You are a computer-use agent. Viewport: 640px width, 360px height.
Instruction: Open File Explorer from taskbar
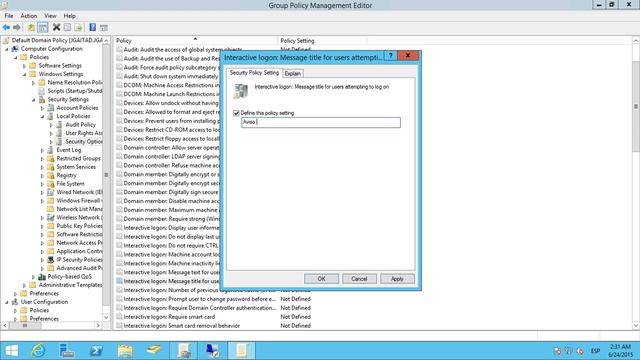coord(125,351)
